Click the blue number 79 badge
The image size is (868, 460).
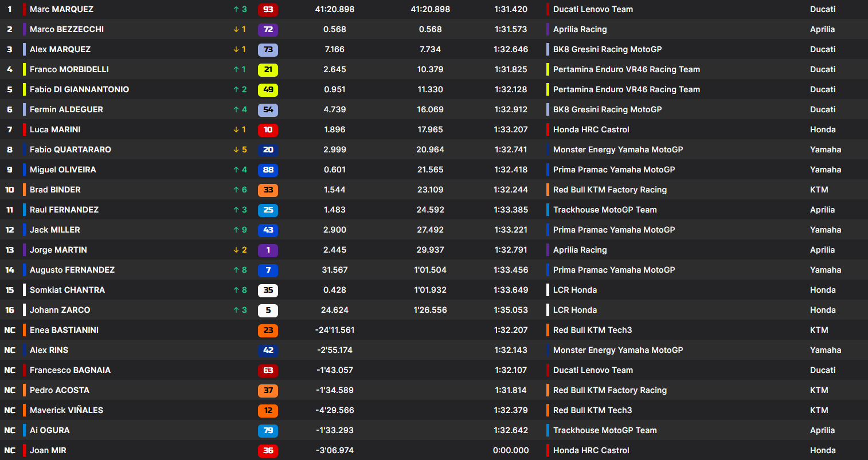(268, 430)
